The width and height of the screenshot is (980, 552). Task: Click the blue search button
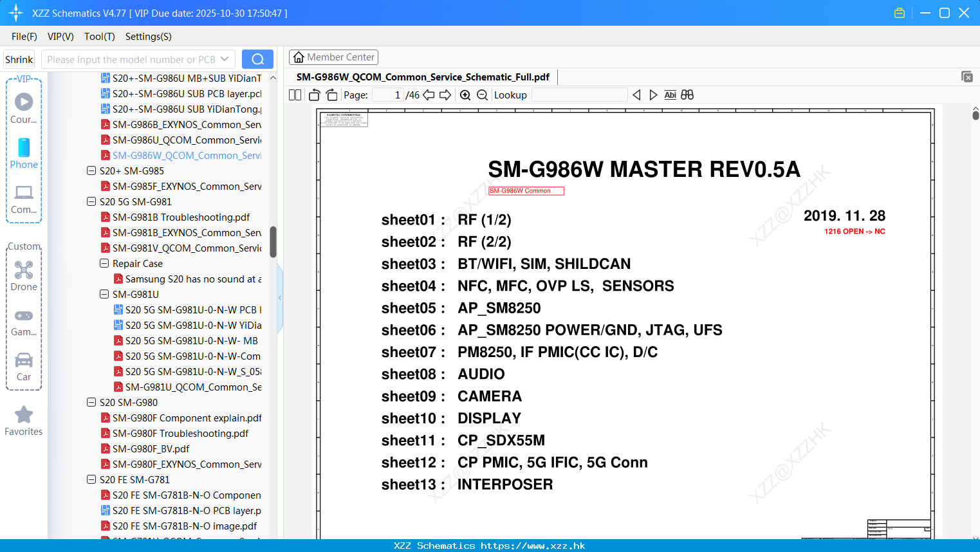click(257, 59)
